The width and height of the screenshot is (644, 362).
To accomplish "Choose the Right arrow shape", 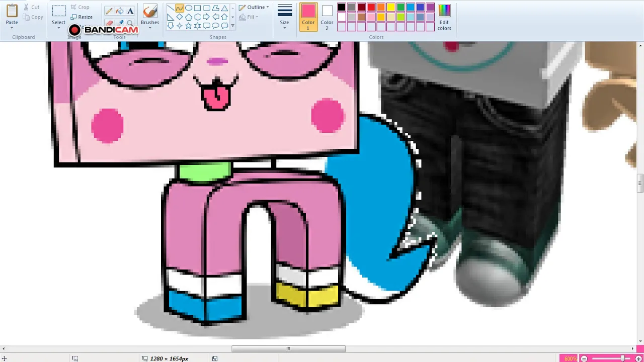I will pos(207,17).
